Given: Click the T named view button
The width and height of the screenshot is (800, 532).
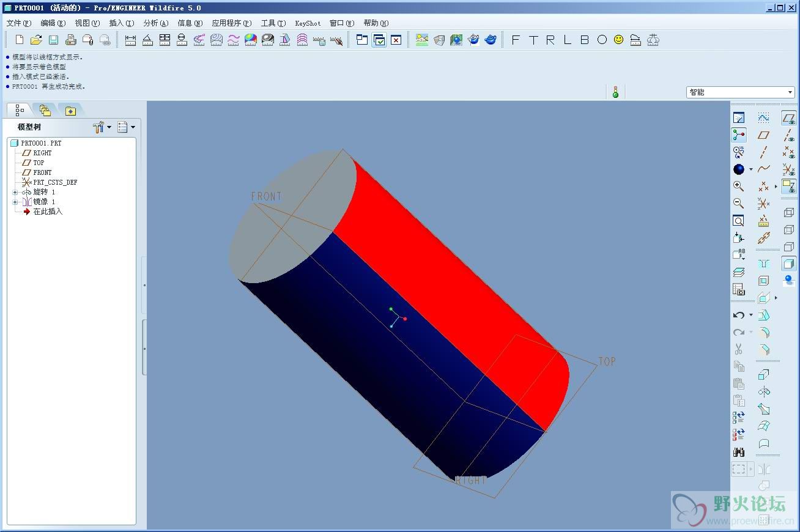Looking at the screenshot, I should click(533, 40).
